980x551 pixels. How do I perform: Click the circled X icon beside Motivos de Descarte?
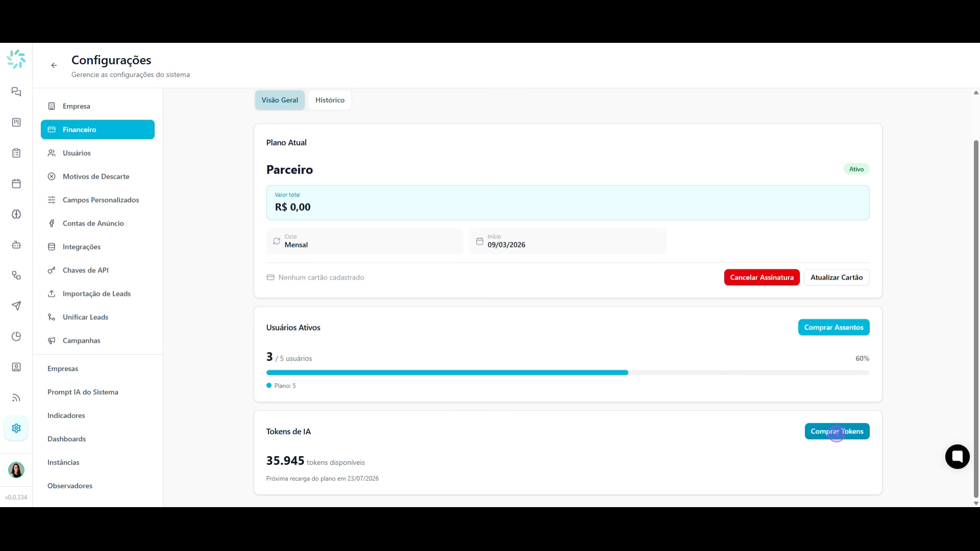coord(52,177)
